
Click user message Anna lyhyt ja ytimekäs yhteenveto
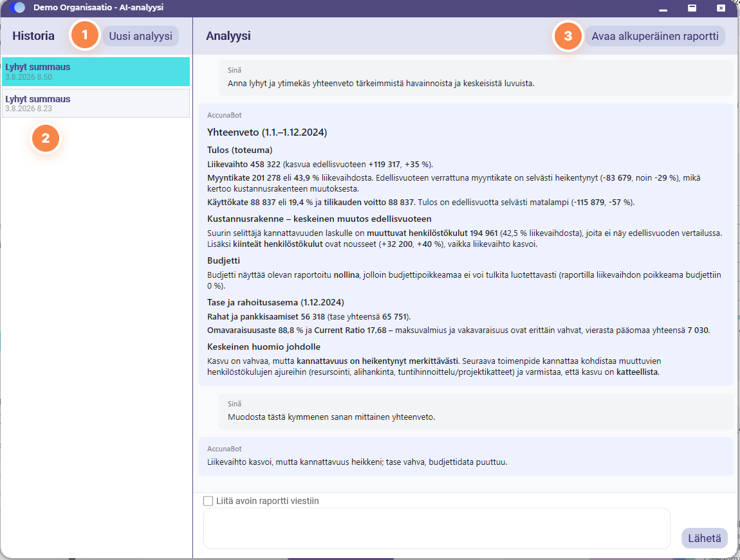381,84
